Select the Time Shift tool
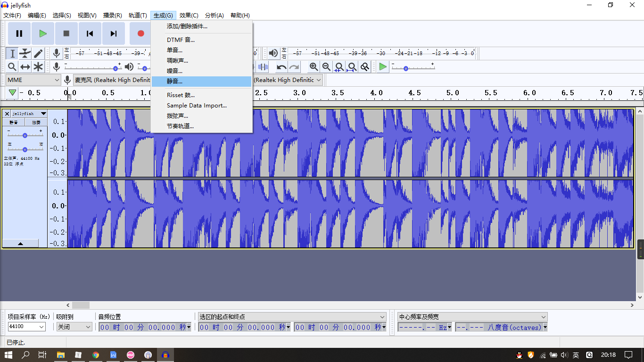 point(25,67)
